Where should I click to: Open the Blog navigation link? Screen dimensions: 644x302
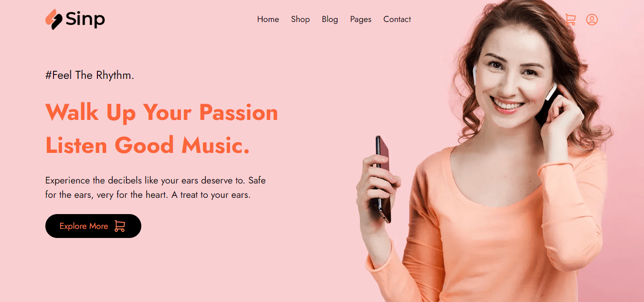pos(330,19)
